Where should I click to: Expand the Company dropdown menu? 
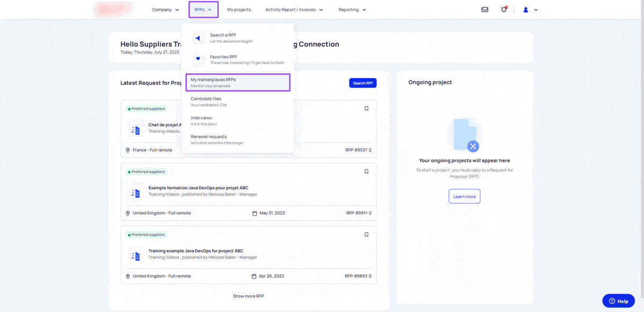tap(165, 10)
